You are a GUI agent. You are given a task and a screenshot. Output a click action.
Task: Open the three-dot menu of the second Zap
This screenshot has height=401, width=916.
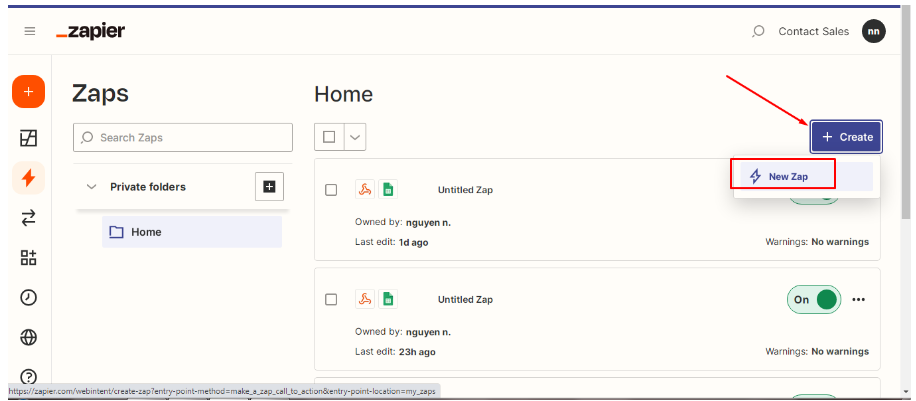858,299
